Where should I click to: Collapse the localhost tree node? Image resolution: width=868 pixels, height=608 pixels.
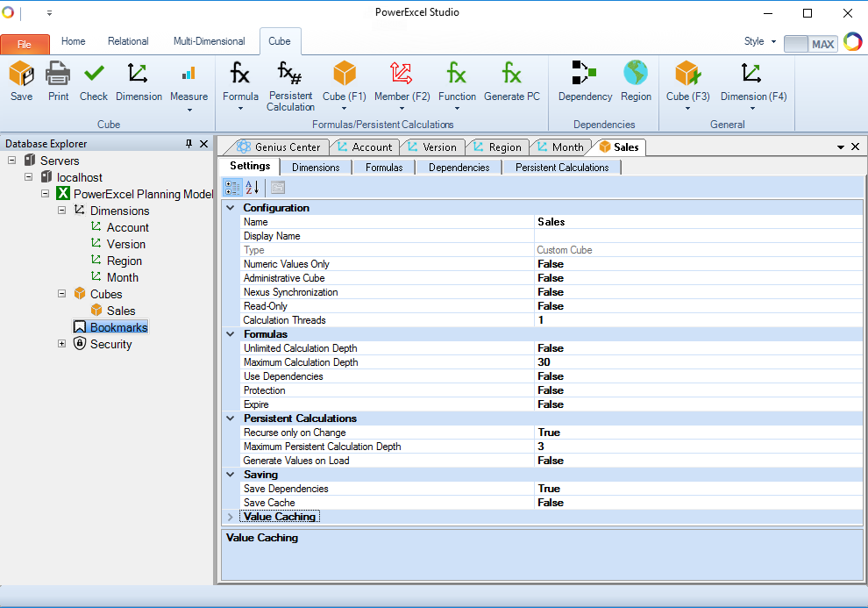pos(28,177)
